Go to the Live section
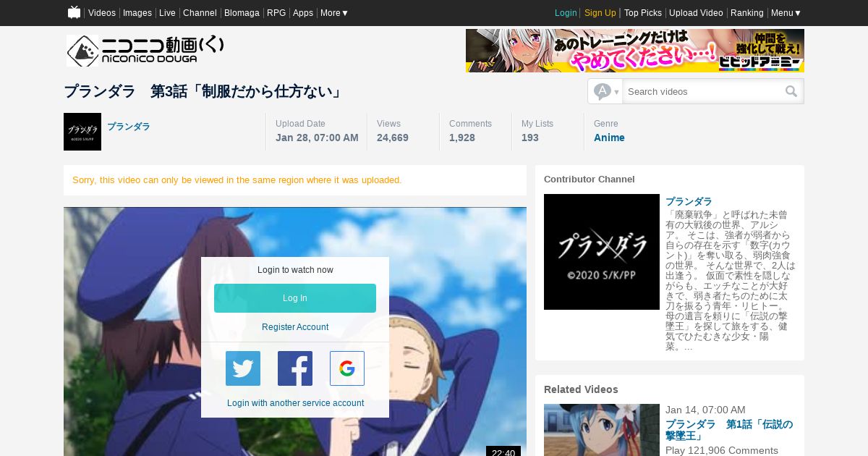The height and width of the screenshot is (456, 868). (167, 13)
